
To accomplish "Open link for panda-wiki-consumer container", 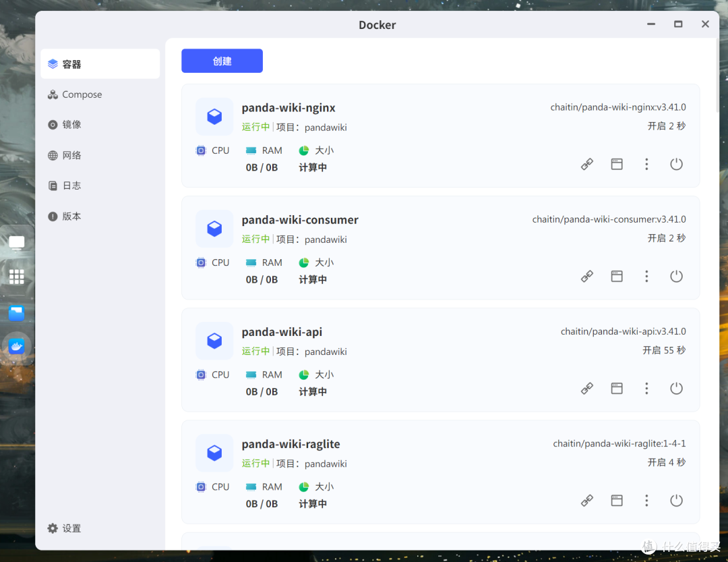I will click(x=587, y=276).
